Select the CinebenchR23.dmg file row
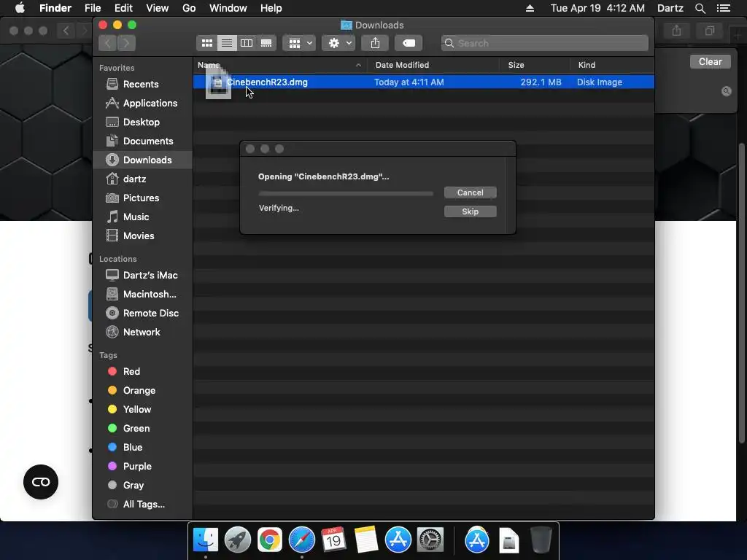The width and height of the screenshot is (747, 560). click(x=424, y=82)
